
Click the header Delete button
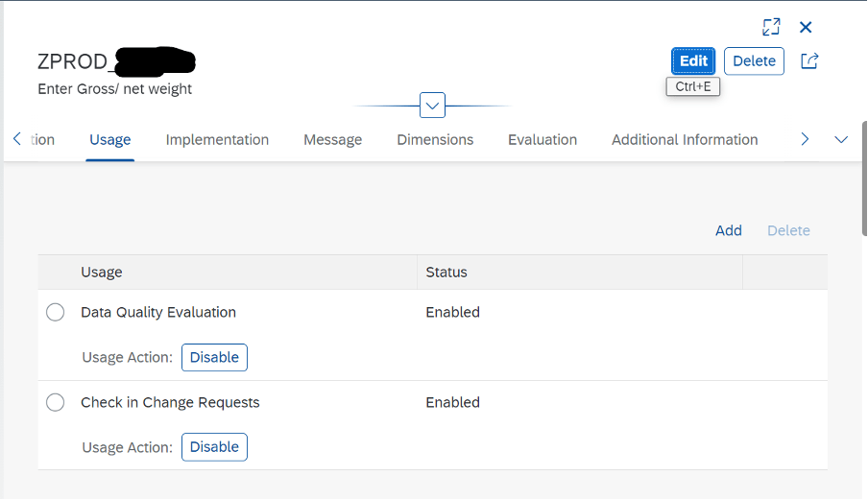754,60
